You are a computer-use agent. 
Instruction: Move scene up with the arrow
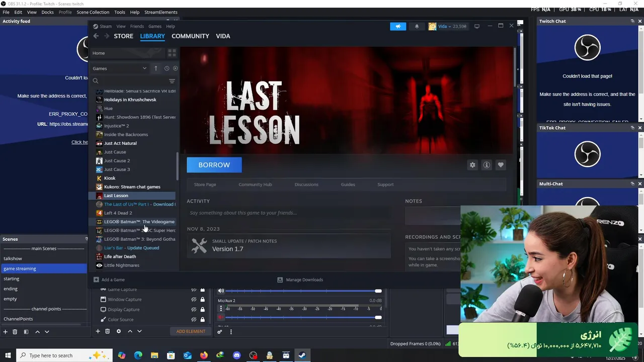click(x=37, y=332)
